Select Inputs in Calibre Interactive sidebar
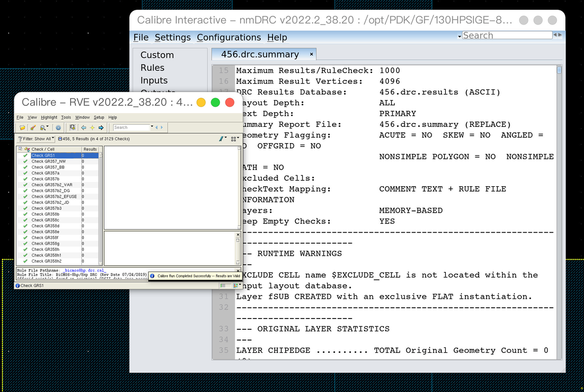Viewport: 584px width, 392px height. tap(154, 80)
